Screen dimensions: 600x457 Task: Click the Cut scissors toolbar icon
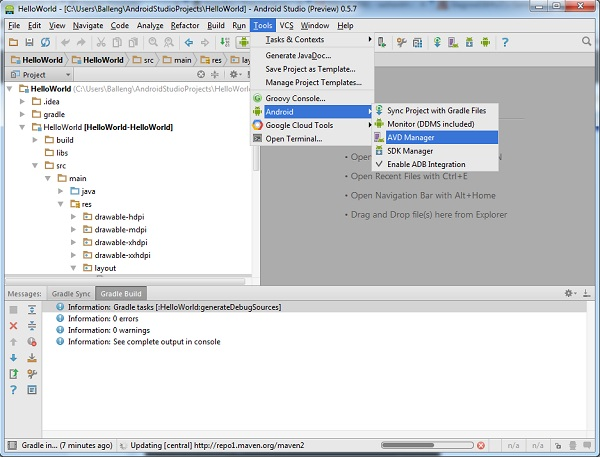(101, 42)
